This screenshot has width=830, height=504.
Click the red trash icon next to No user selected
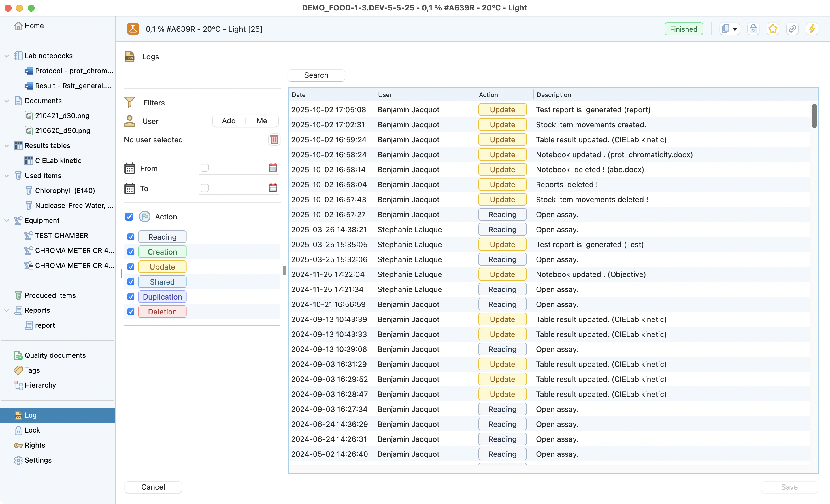pos(274,139)
